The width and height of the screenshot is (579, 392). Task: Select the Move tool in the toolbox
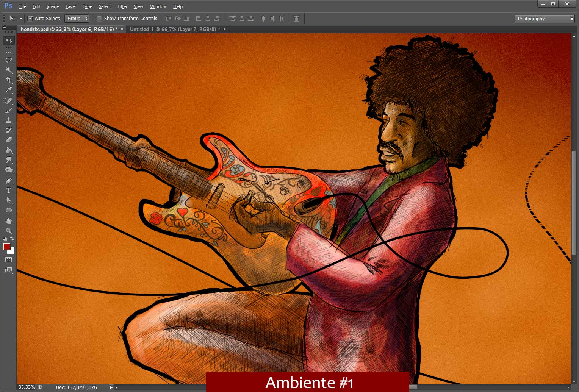(9, 40)
